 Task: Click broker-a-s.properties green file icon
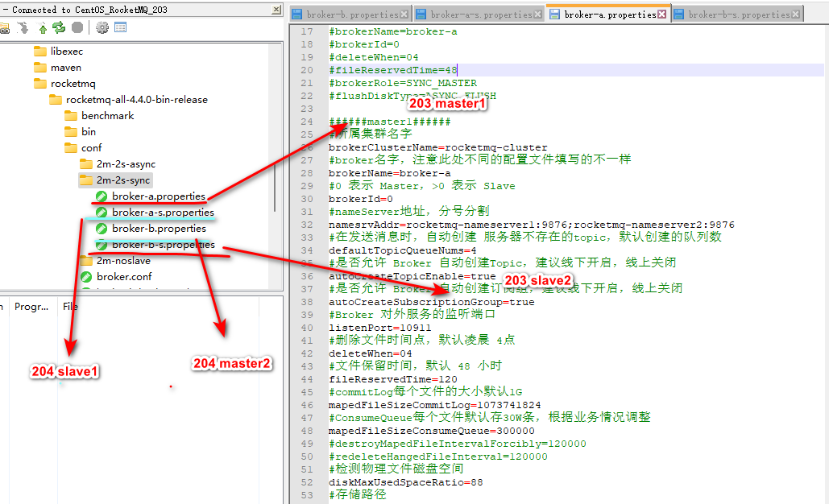point(102,213)
